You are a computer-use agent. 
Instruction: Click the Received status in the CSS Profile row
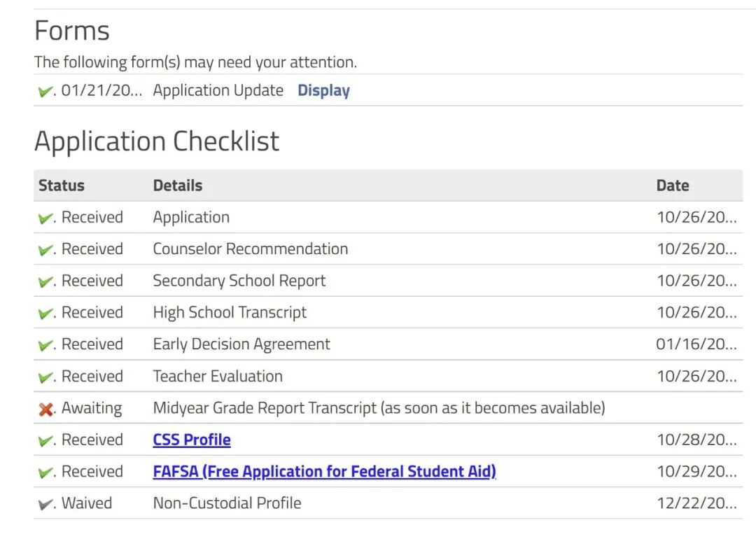tap(92, 440)
